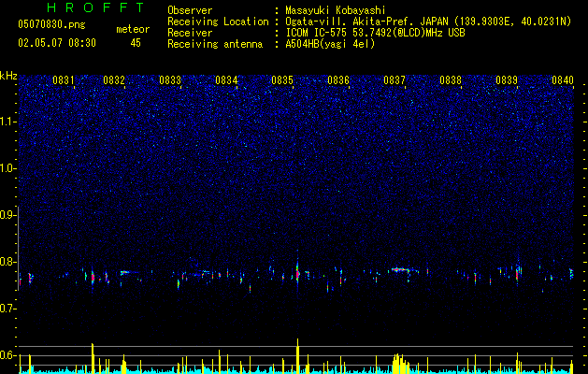Click the 0832 time marker
The height and width of the screenshot is (374, 588).
[x=114, y=80]
